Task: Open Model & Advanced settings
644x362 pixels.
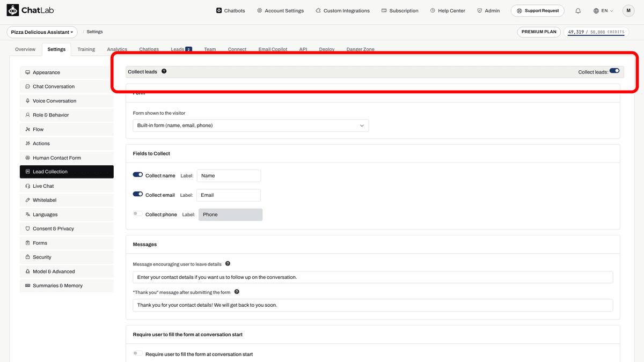Action: [67, 271]
